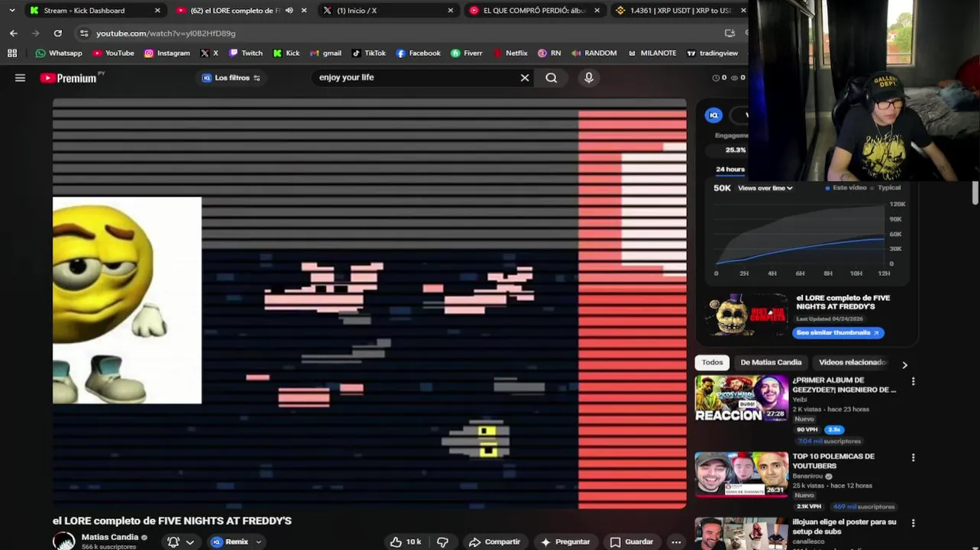Select Videos relacionados filter chip
Image resolution: width=980 pixels, height=550 pixels.
(x=852, y=362)
